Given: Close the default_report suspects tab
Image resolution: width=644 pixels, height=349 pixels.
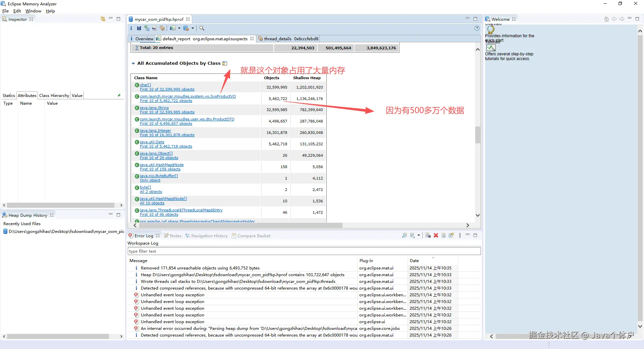Looking at the screenshot, I should tap(252, 39).
